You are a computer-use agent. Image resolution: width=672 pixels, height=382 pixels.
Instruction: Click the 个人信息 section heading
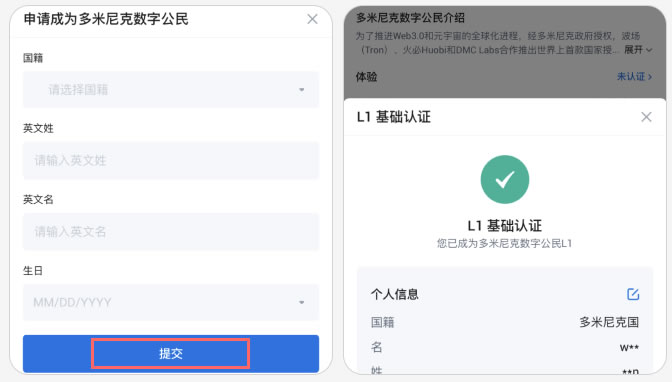tap(394, 294)
